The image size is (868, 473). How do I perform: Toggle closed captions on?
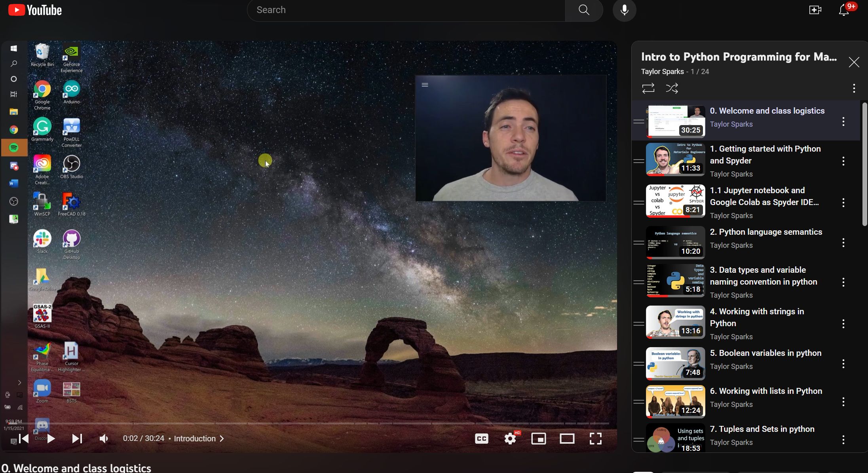pyautogui.click(x=481, y=439)
